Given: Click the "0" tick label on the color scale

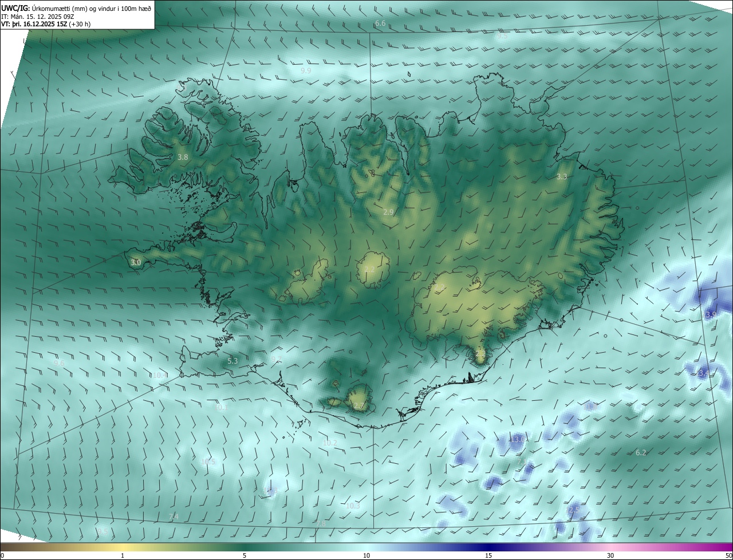Looking at the screenshot, I should click(2, 556).
